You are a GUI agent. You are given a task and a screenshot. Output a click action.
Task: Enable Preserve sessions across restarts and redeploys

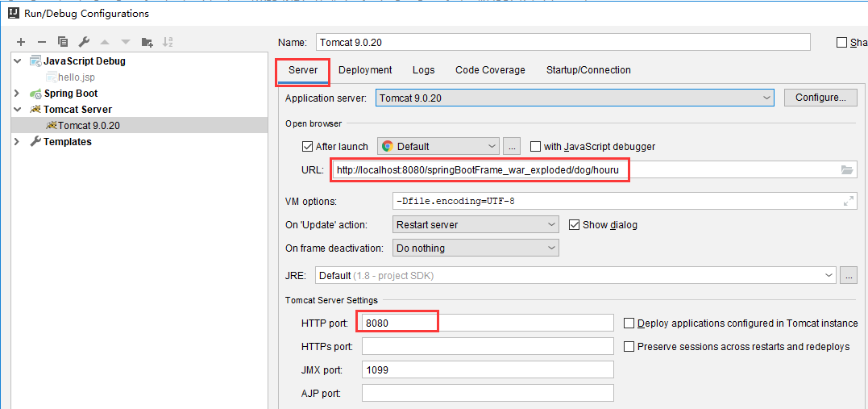coord(629,346)
